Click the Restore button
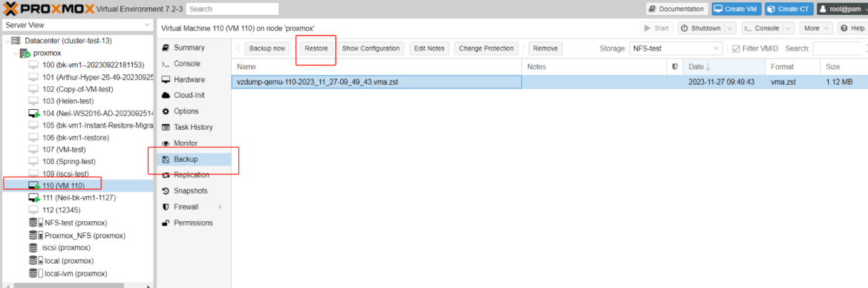Viewport: 868px width, 288px height. [316, 49]
